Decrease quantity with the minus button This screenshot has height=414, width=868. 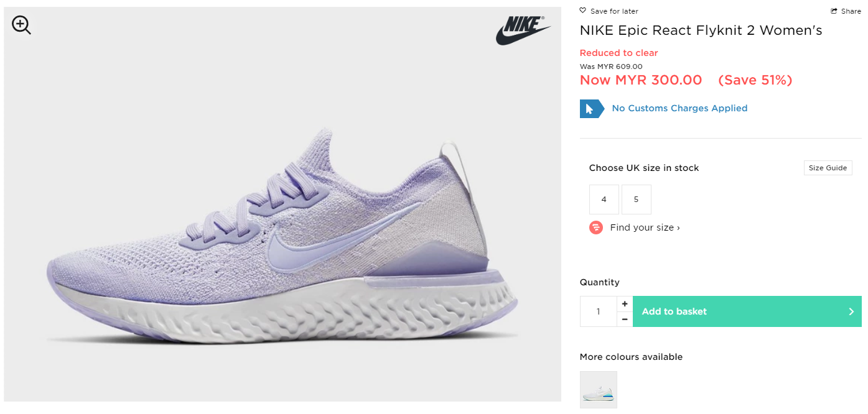pyautogui.click(x=625, y=319)
